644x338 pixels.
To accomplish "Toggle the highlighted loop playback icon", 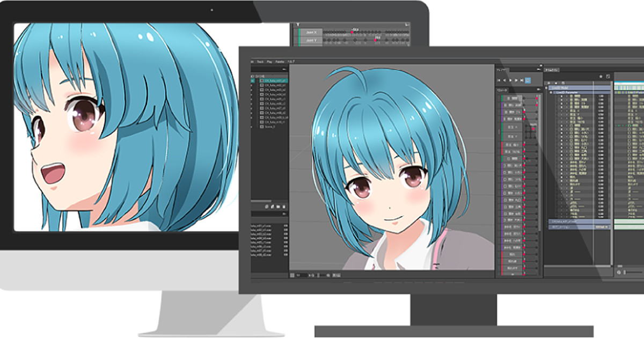I will (528, 80).
